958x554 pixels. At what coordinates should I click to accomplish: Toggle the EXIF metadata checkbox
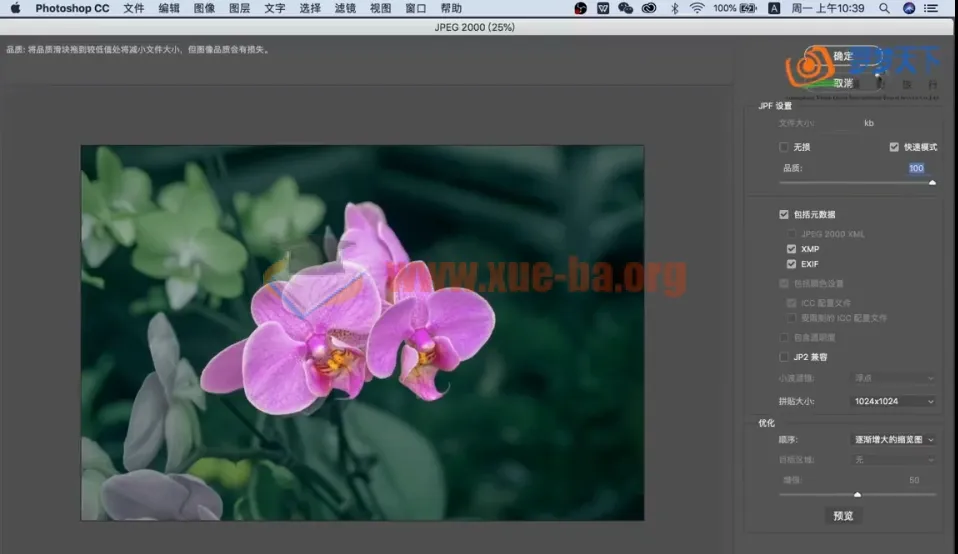pyautogui.click(x=791, y=264)
